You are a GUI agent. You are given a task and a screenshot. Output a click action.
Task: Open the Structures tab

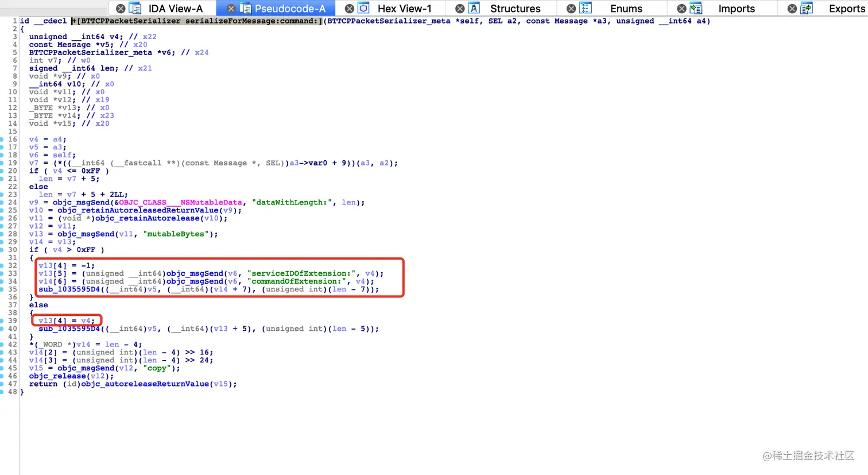[x=515, y=9]
